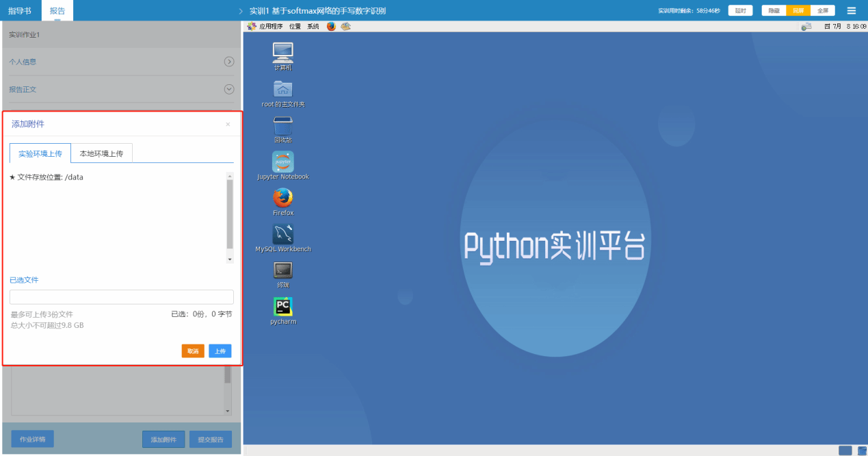Open MySQL Workbench desktop icon
Viewport: 868px width, 456px height.
(283, 235)
